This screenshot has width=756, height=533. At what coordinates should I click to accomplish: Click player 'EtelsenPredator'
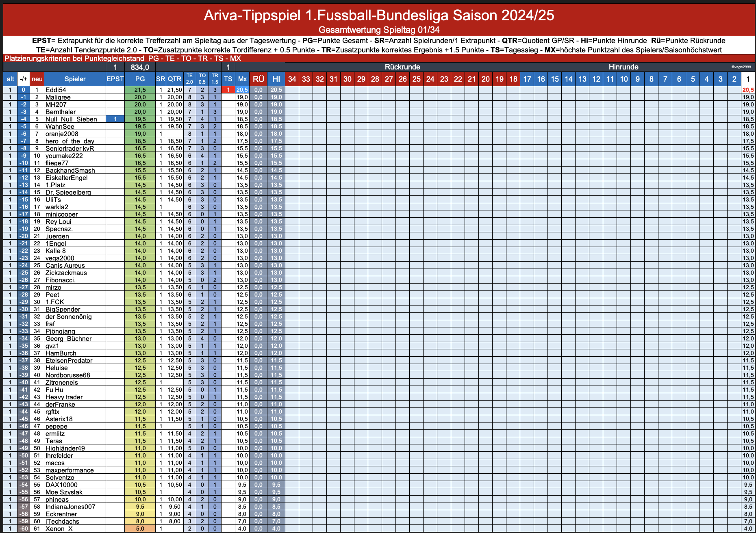69,360
